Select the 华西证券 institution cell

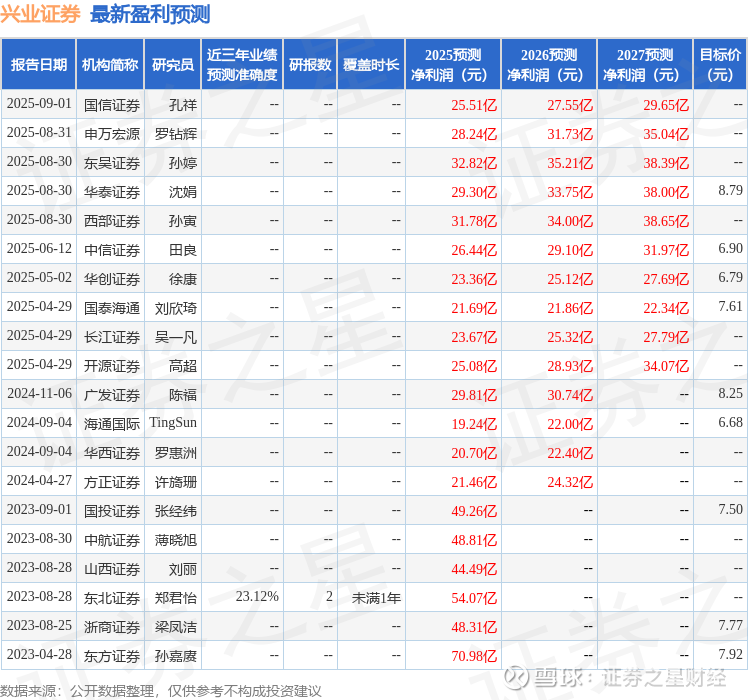coord(112,453)
